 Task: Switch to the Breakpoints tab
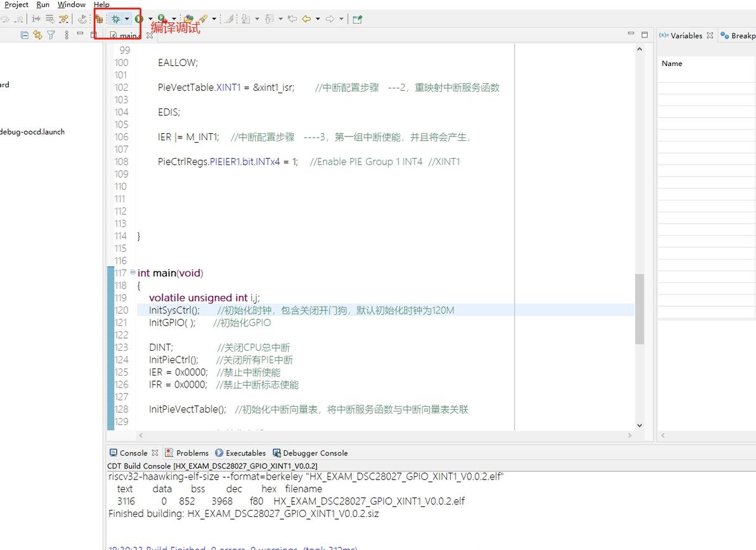click(738, 36)
